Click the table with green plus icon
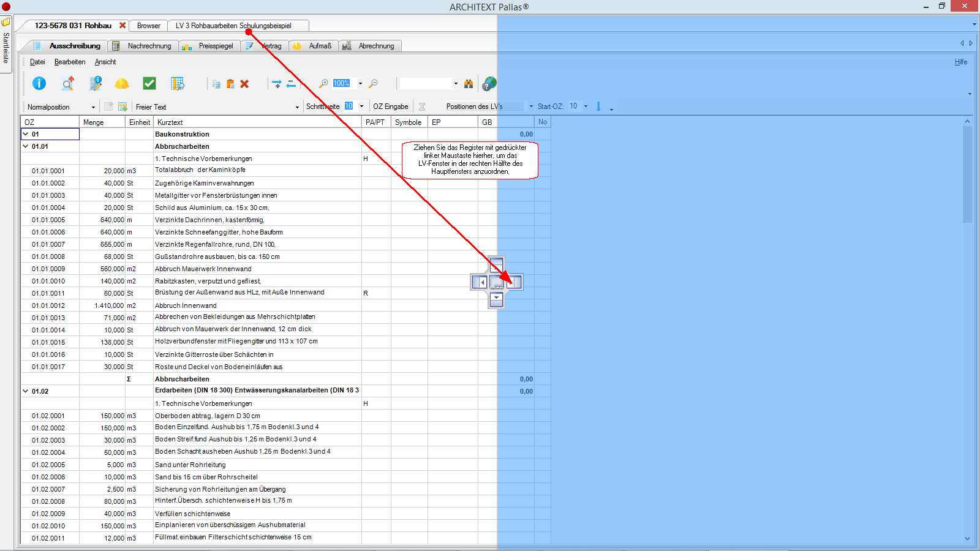Screen dimensions: 980x551 click(x=123, y=107)
